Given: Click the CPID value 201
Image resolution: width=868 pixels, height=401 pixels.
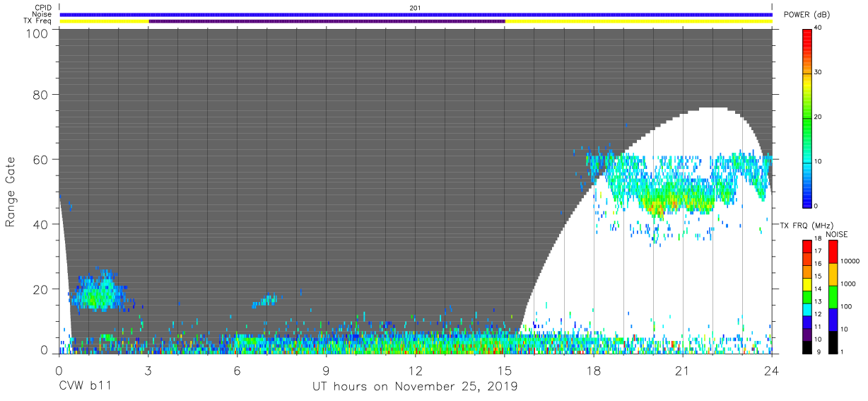Looking at the screenshot, I should pos(415,7).
